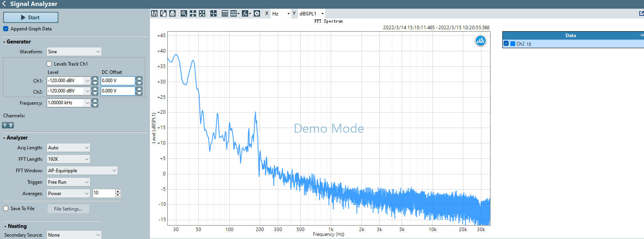Open the Trigger Free Run dropdown
644x239 pixels.
[x=68, y=182]
